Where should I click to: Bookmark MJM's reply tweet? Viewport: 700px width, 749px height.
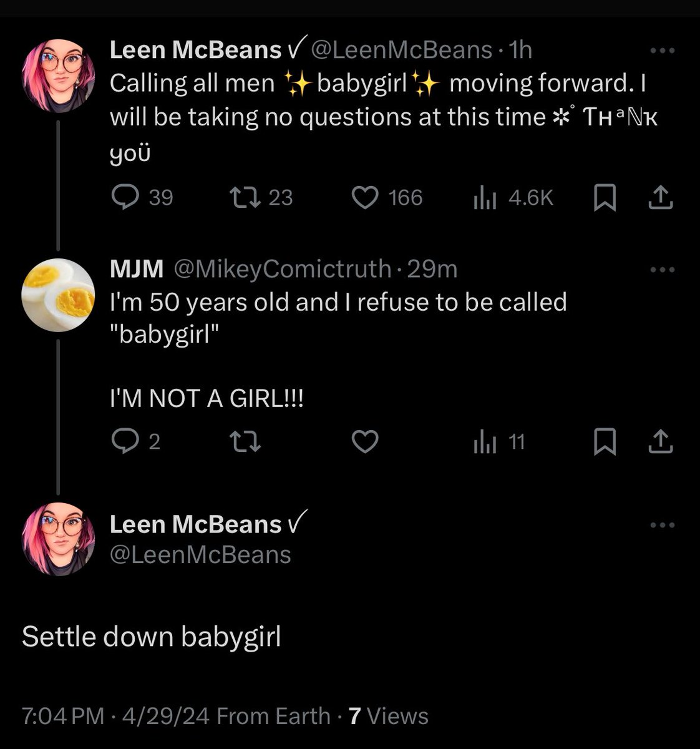(604, 442)
